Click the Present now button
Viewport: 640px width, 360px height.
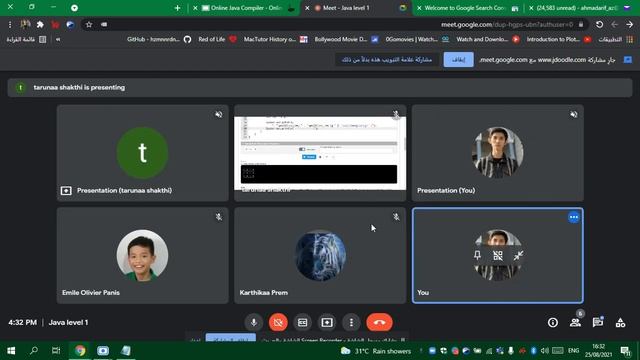pyautogui.click(x=327, y=322)
